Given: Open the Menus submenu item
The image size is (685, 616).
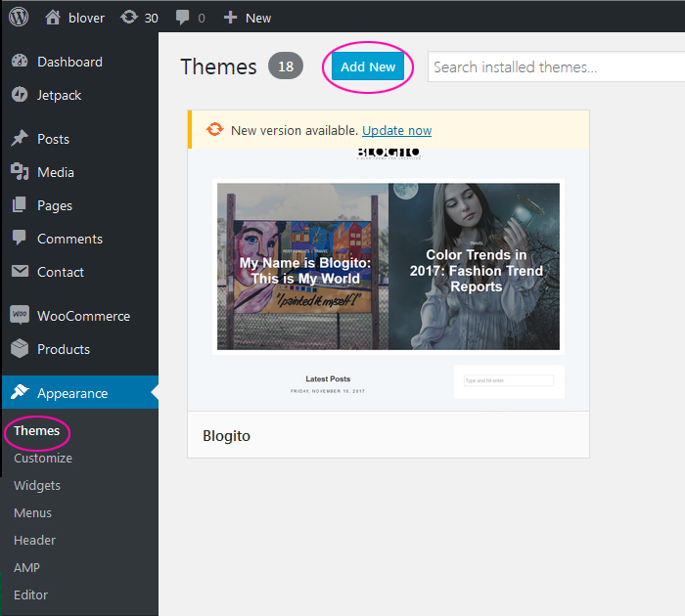Looking at the screenshot, I should tap(32, 513).
